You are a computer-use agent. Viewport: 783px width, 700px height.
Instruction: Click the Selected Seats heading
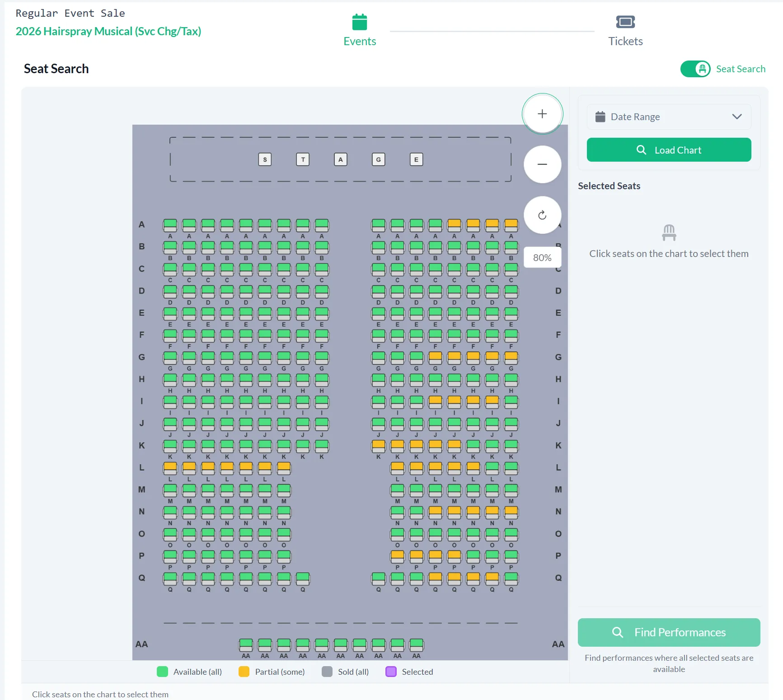pyautogui.click(x=609, y=186)
